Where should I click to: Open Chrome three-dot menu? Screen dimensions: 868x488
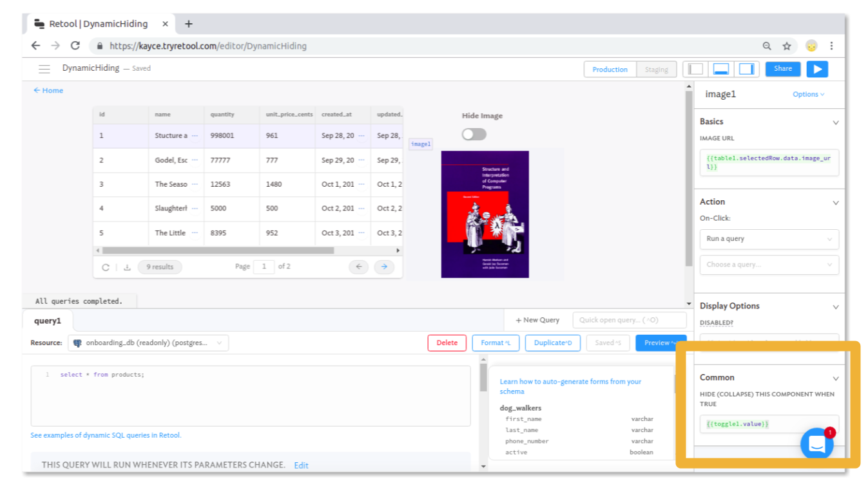(x=831, y=46)
